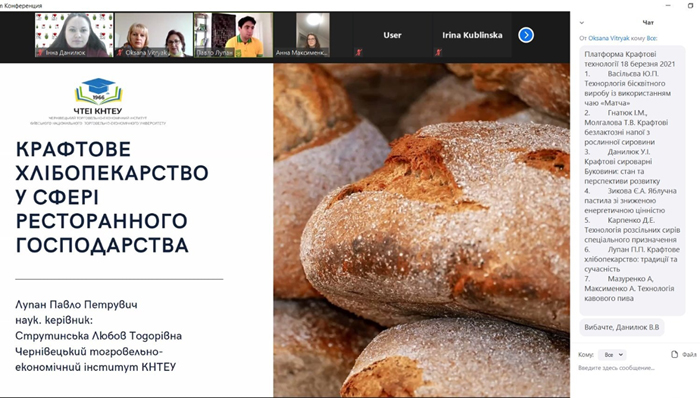The height and width of the screenshot is (398, 700).
Task: Select the Irina Kublinska participant tile
Action: coord(472,35)
